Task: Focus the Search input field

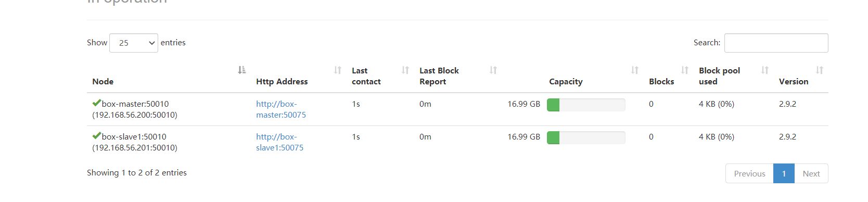Action: pos(776,43)
